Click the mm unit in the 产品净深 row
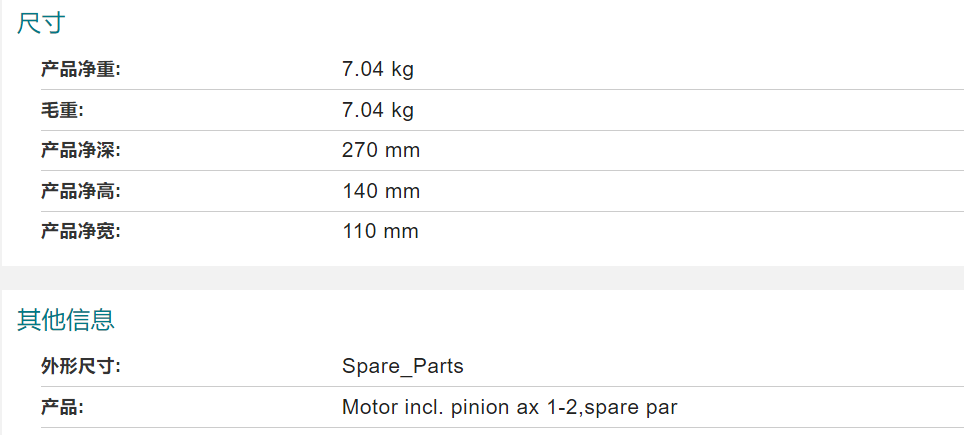Image resolution: width=964 pixels, height=435 pixels. [x=403, y=151]
